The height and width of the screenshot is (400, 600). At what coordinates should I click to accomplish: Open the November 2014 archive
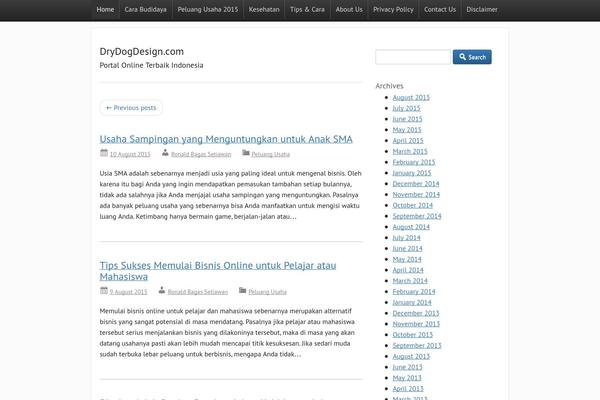coord(416,194)
